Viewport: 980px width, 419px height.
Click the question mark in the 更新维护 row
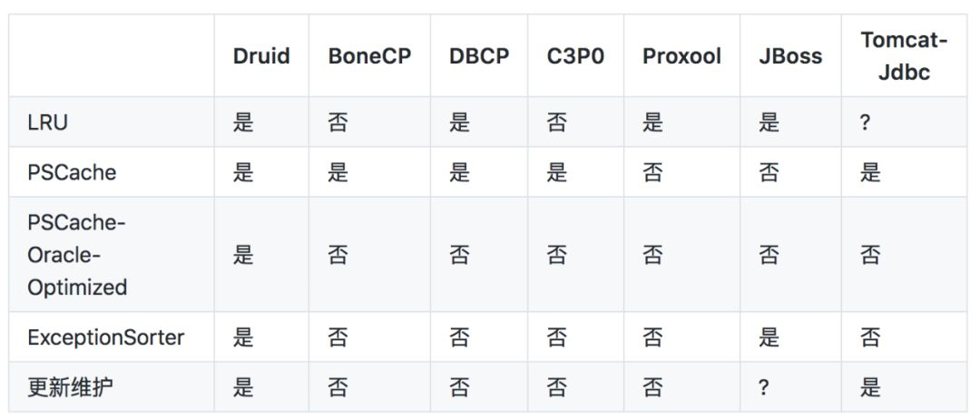763,388
